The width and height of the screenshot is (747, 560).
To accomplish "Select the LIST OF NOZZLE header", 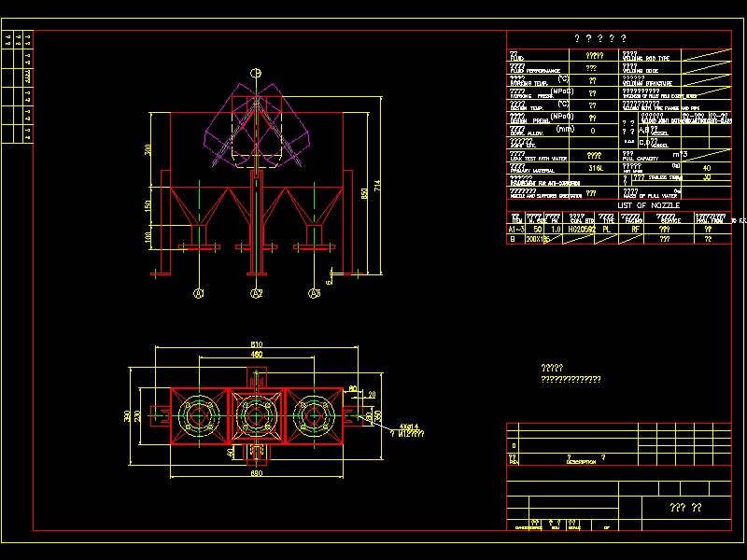I will point(648,204).
